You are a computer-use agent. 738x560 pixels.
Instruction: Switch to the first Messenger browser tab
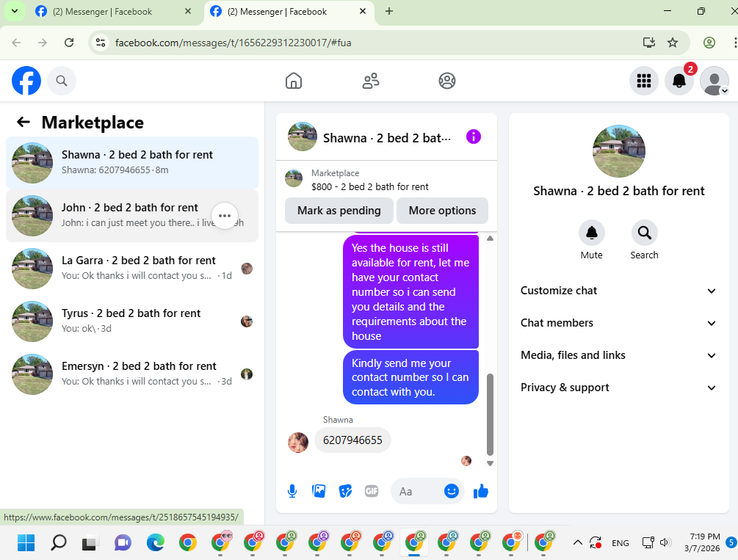coord(112,12)
